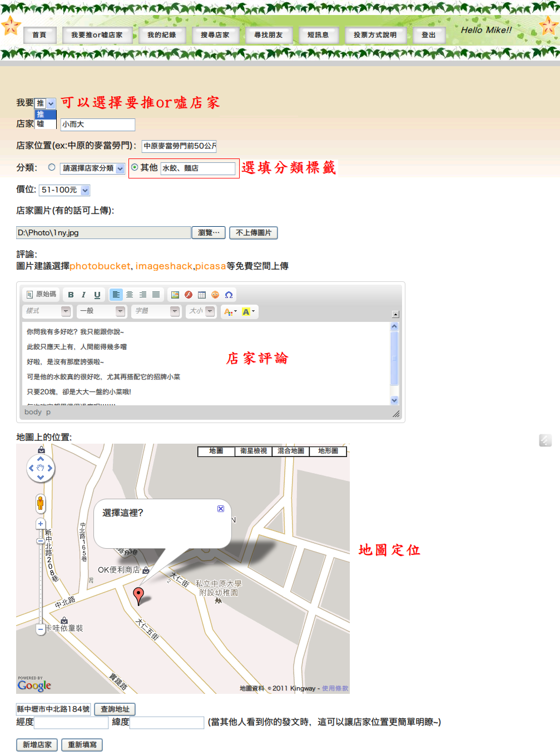The height and width of the screenshot is (755, 560).
Task: Click the Bold formatting icon
Action: coord(71,295)
